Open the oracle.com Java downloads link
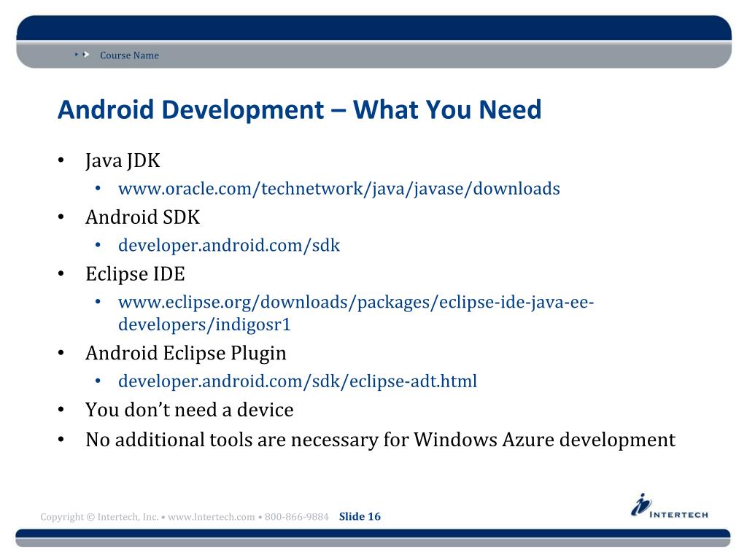Screen dimensions: 747x560 [x=338, y=189]
